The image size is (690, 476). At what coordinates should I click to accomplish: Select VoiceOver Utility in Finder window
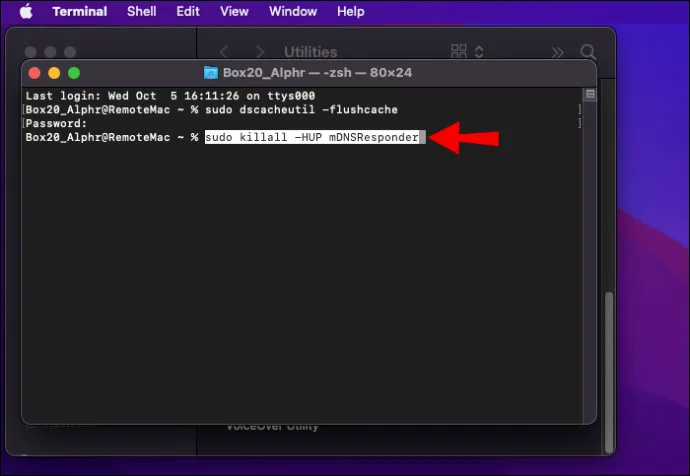point(272,427)
